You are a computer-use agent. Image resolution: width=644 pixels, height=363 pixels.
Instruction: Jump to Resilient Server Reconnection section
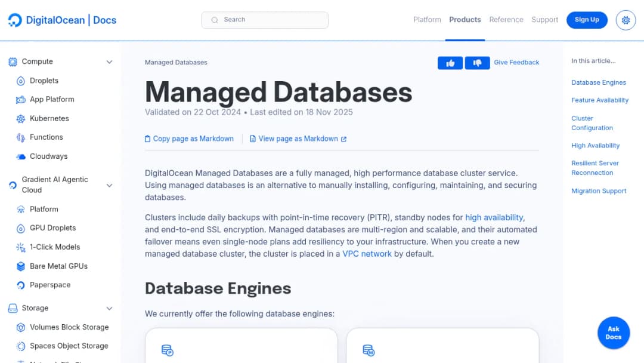tap(595, 168)
